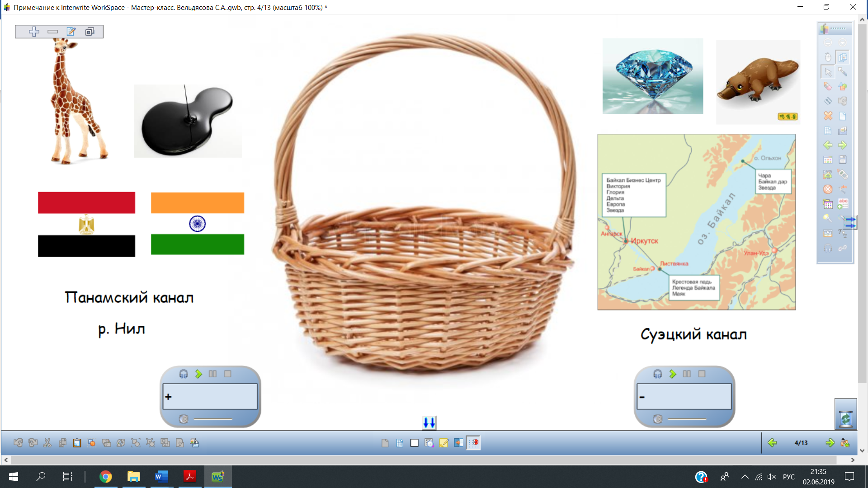Click the orange X Delete icon in palette
Image resolution: width=868 pixels, height=488 pixels.
tap(828, 116)
